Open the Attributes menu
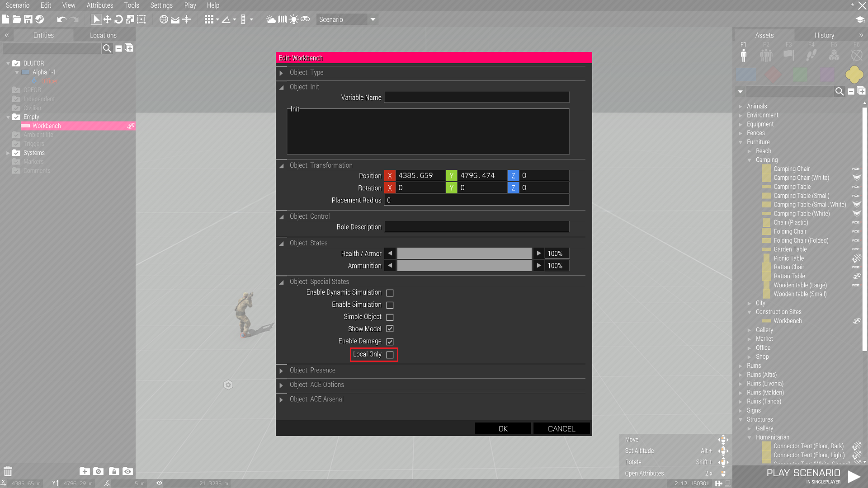This screenshot has height=488, width=868. (100, 5)
